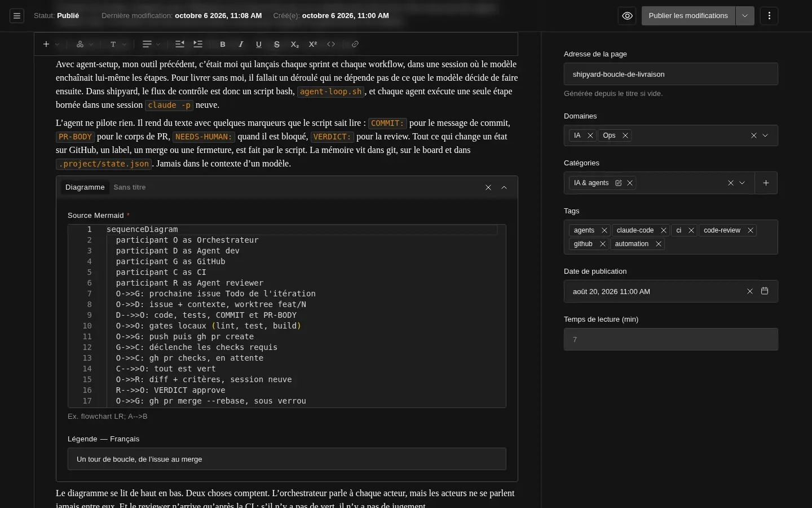Open the publish options dropdown arrow
Image resolution: width=812 pixels, height=508 pixels.
pyautogui.click(x=745, y=16)
